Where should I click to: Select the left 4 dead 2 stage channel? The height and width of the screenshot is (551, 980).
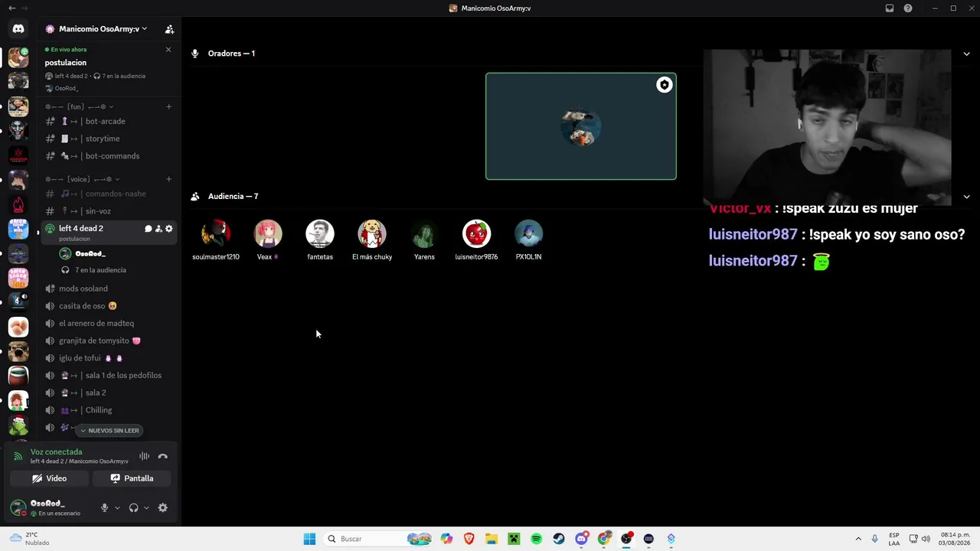point(109,232)
